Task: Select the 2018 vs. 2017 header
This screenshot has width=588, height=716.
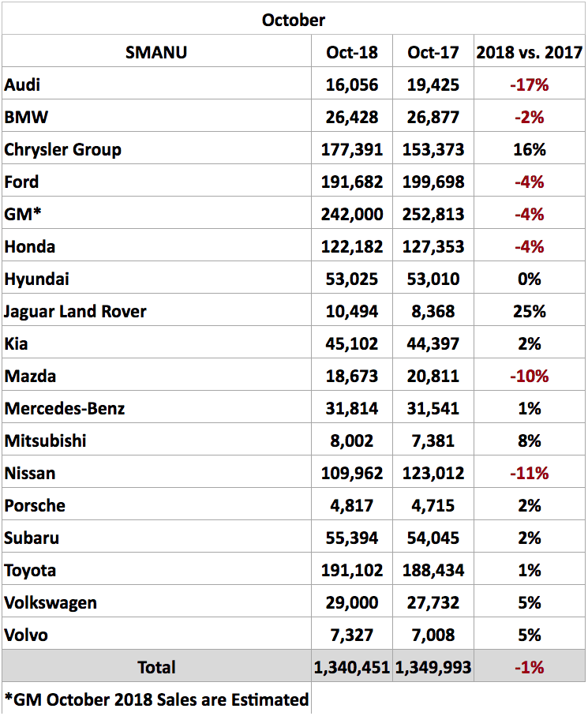Action: (529, 53)
